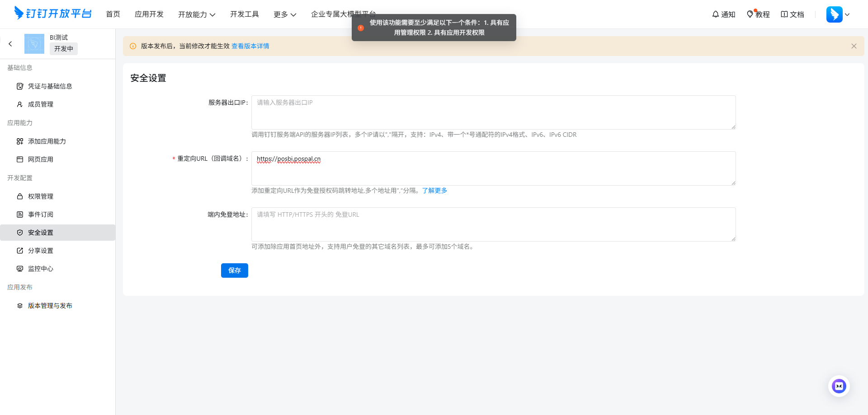Open the 应用开发 menu item
The width and height of the screenshot is (868, 415).
coord(149,14)
